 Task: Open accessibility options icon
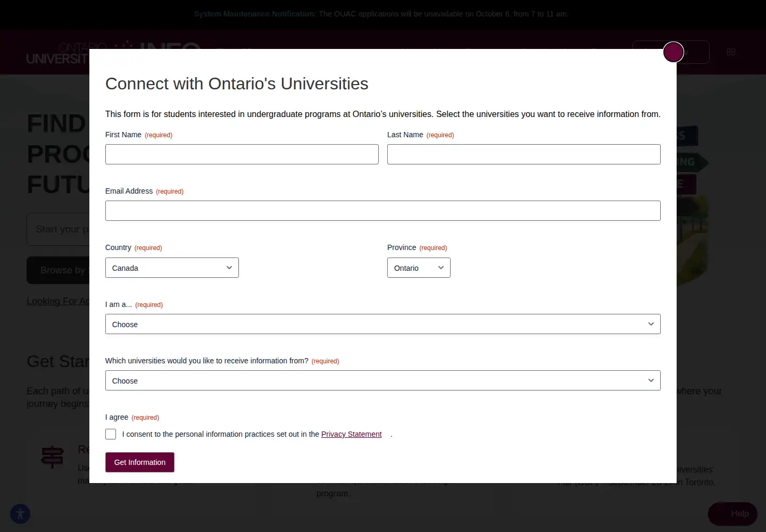tap(20, 514)
